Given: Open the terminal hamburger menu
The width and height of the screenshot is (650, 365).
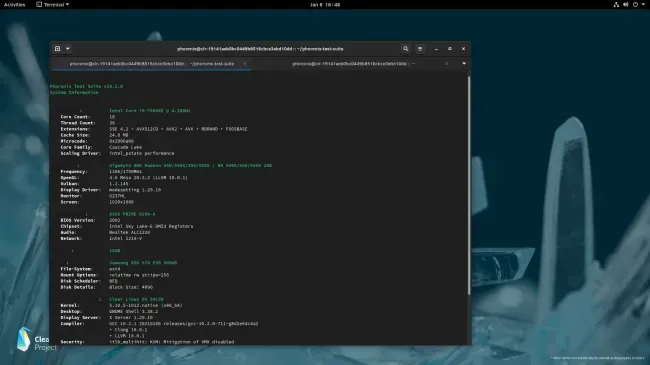Looking at the screenshot, I should pos(420,49).
